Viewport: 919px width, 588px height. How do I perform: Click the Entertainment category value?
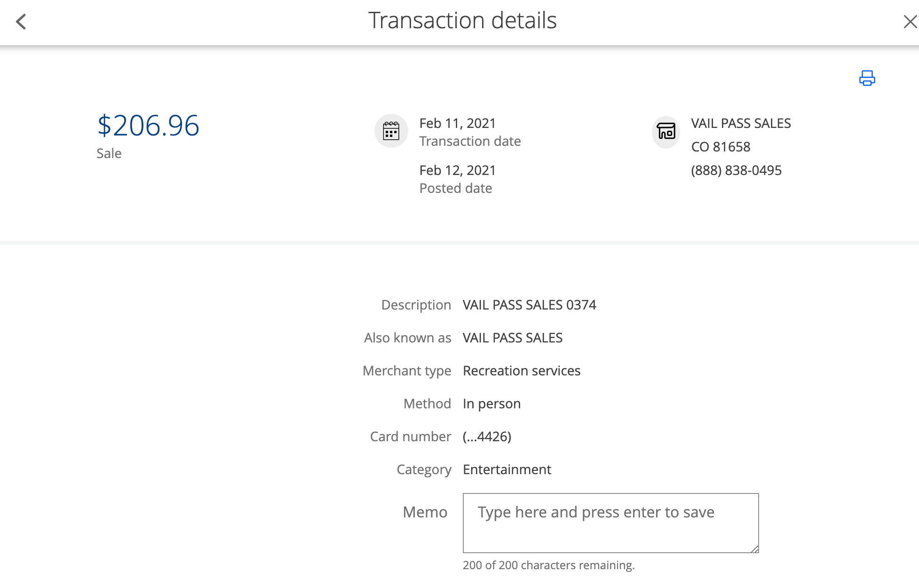(507, 469)
